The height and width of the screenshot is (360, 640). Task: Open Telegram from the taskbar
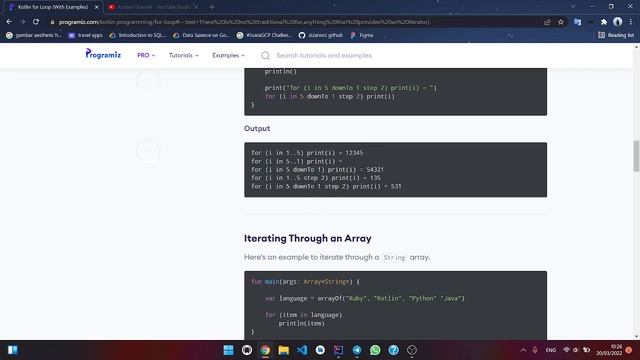click(357, 350)
